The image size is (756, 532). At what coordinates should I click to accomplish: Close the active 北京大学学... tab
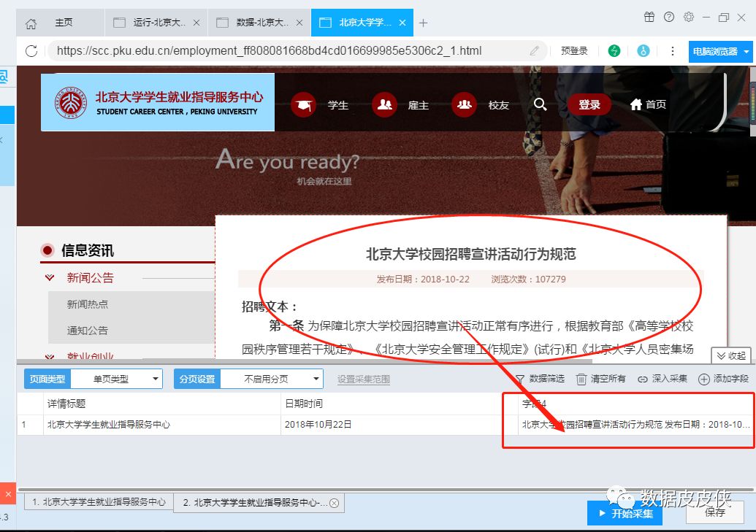pos(402,23)
